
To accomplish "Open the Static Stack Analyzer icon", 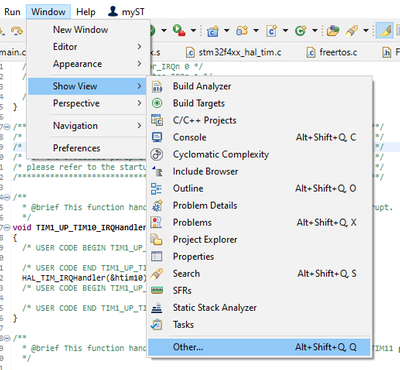I will [x=157, y=308].
